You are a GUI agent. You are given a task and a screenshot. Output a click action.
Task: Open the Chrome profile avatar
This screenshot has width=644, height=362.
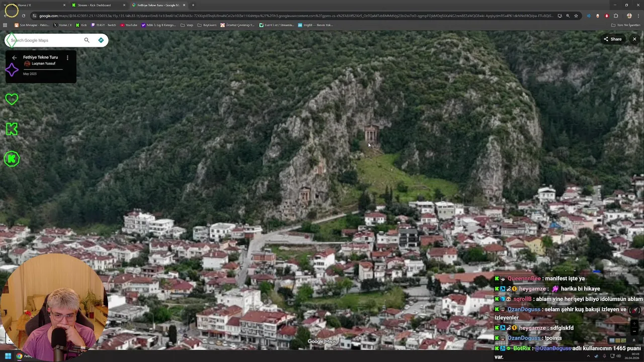click(629, 16)
